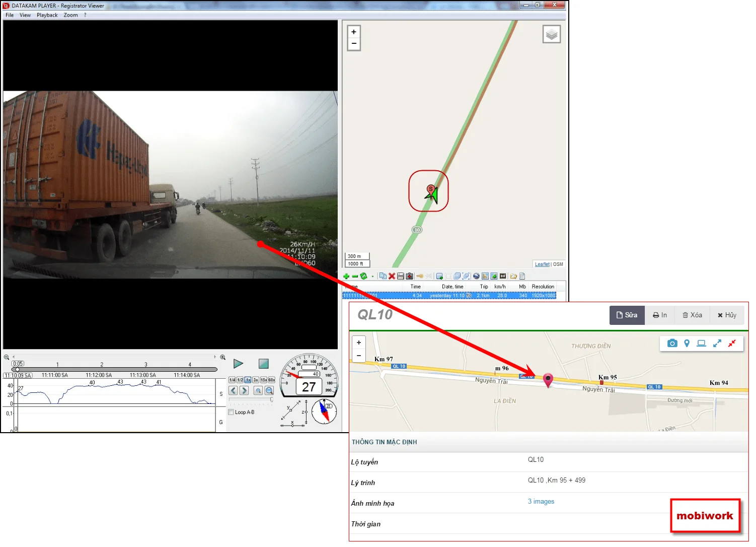The height and width of the screenshot is (547, 756).
Task: Click the camera icon on QL10 map
Action: [x=672, y=343]
